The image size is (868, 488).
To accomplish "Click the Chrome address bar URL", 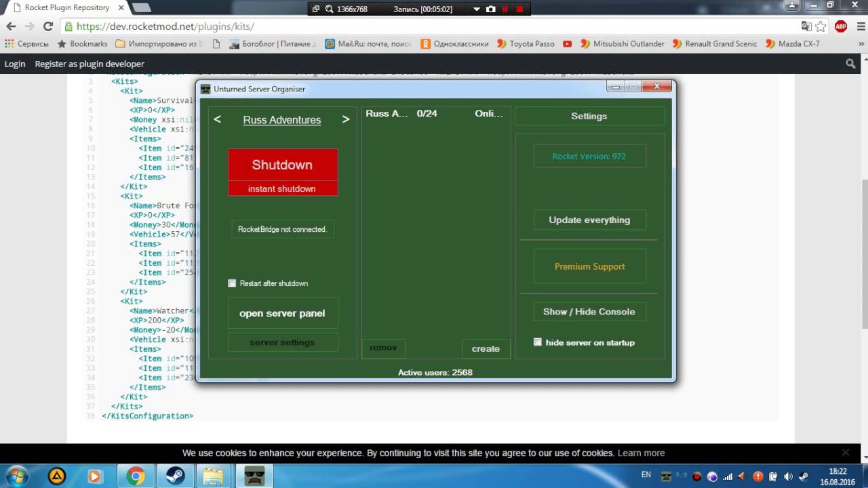I will pos(165,26).
